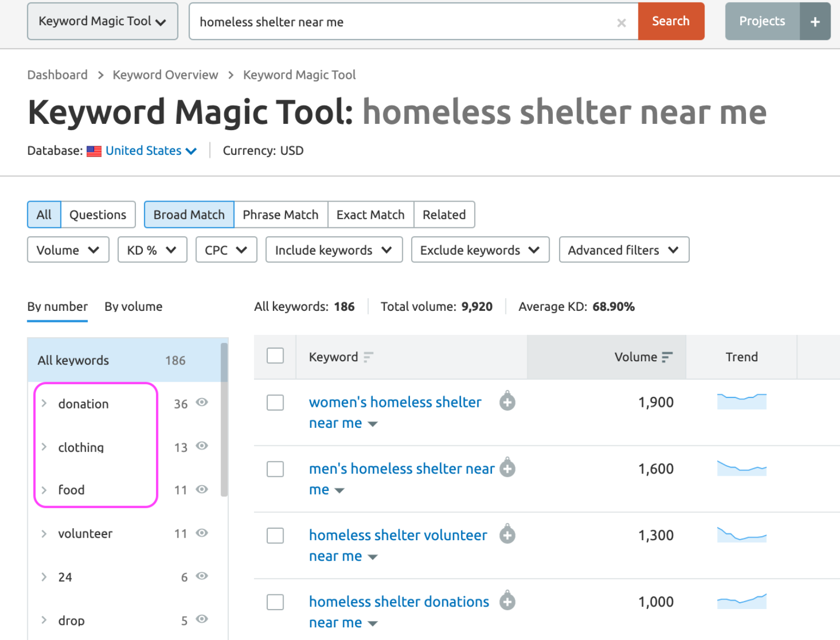Switch to Exact Match tab
The width and height of the screenshot is (840, 640).
pyautogui.click(x=371, y=215)
